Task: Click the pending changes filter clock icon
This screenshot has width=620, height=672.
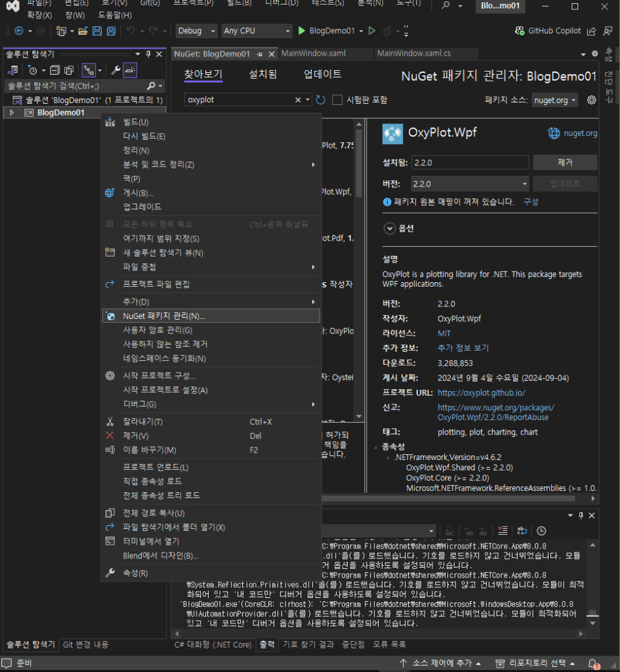Action: pyautogui.click(x=33, y=70)
